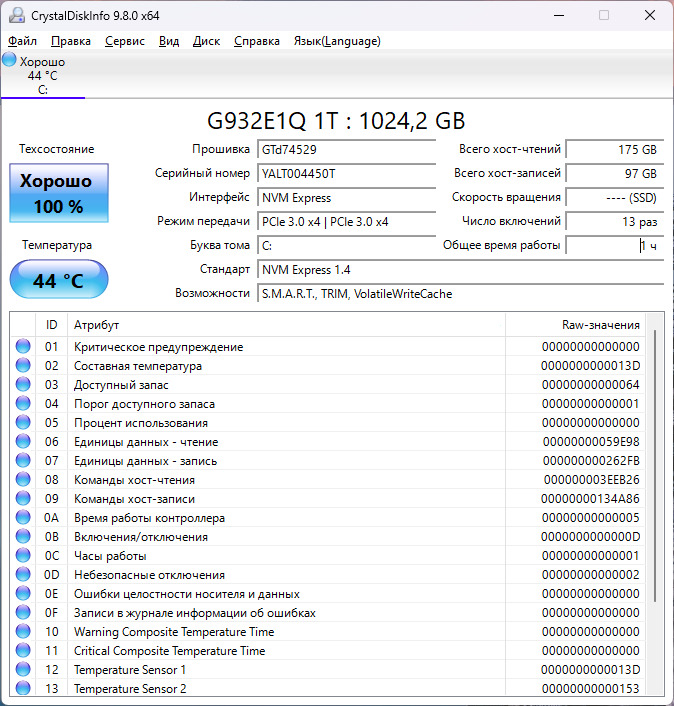Open the Сервис menu
This screenshot has width=674, height=706.
(x=124, y=41)
